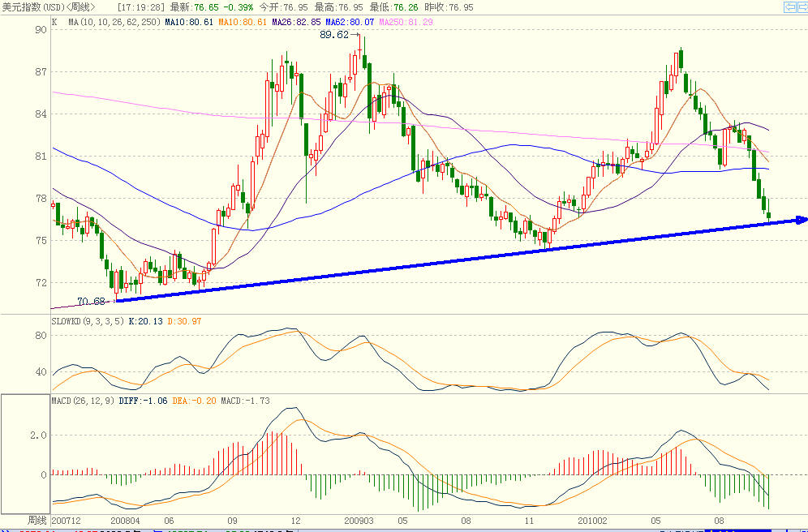This screenshot has height=532, width=808.
Task: Click the 201002 date axis label
Action: point(592,521)
